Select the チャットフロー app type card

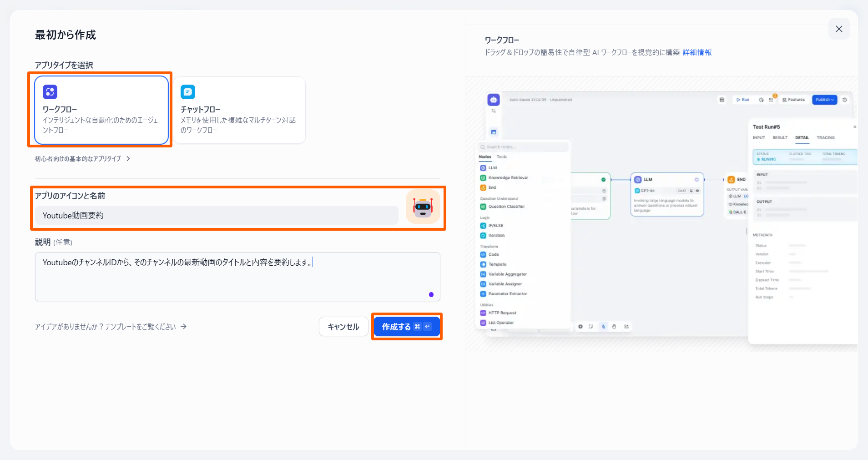[239, 110]
